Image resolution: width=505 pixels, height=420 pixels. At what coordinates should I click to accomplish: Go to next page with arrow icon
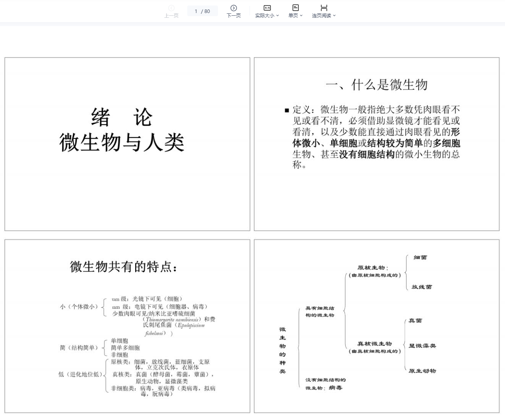click(233, 8)
